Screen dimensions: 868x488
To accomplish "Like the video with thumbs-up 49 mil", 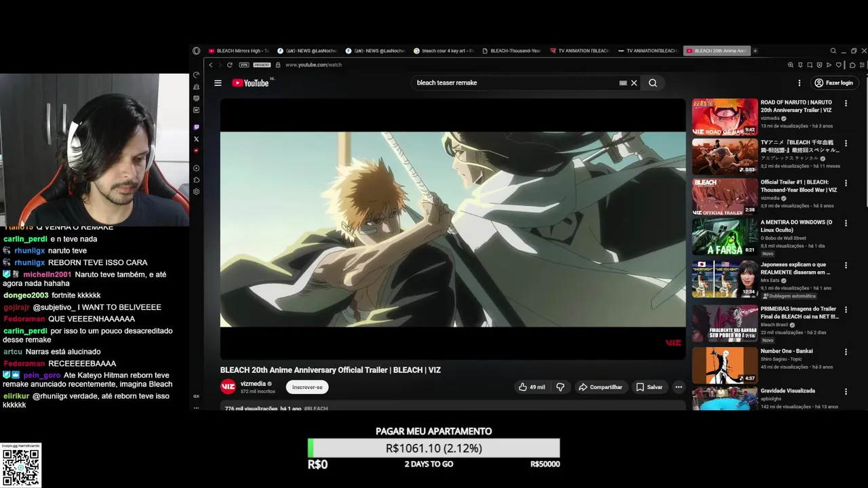I will point(532,387).
